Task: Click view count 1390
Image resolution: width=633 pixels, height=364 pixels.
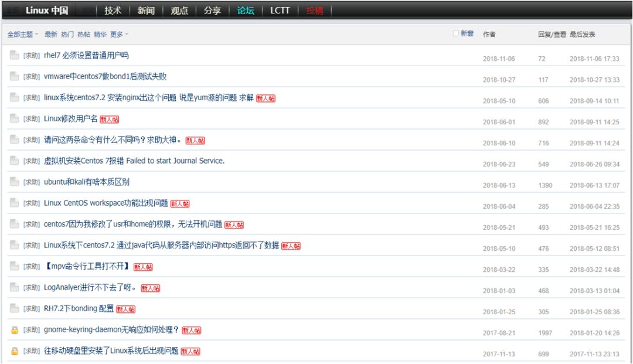Action: click(x=545, y=185)
